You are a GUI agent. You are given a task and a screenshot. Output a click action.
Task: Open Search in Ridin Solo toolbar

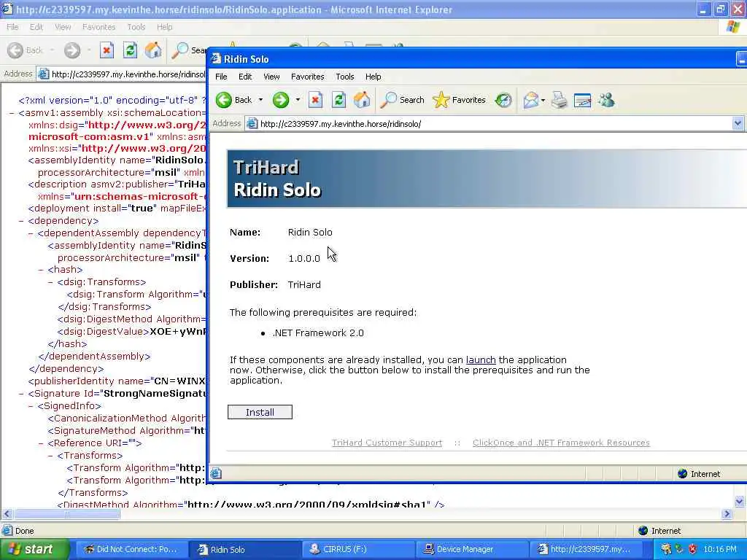pyautogui.click(x=403, y=100)
